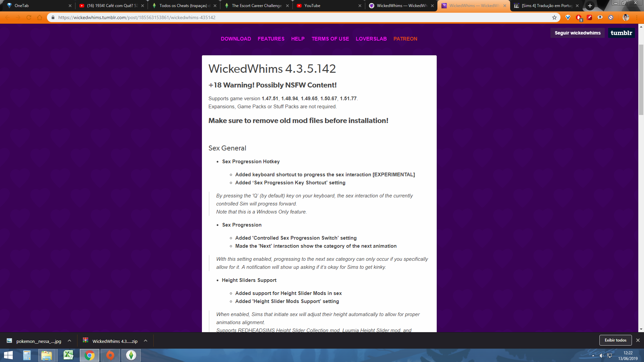Expand options for WickedWhims zip download
This screenshot has width=644, height=362.
tap(146, 341)
